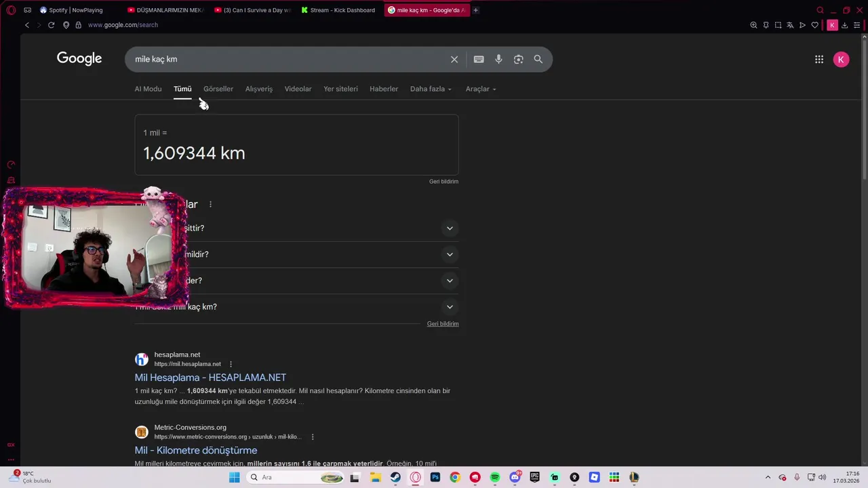Open the Araçlar dropdown
The image size is (868, 488).
(481, 89)
